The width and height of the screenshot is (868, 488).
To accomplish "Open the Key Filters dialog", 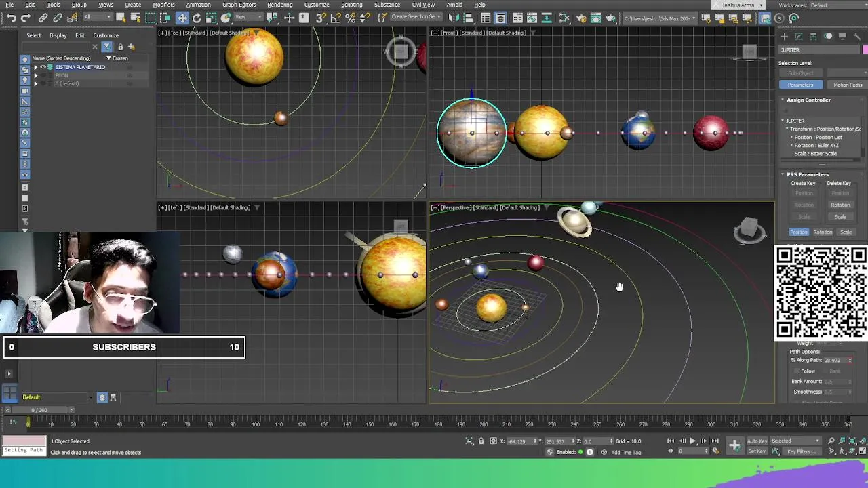I will click(802, 451).
